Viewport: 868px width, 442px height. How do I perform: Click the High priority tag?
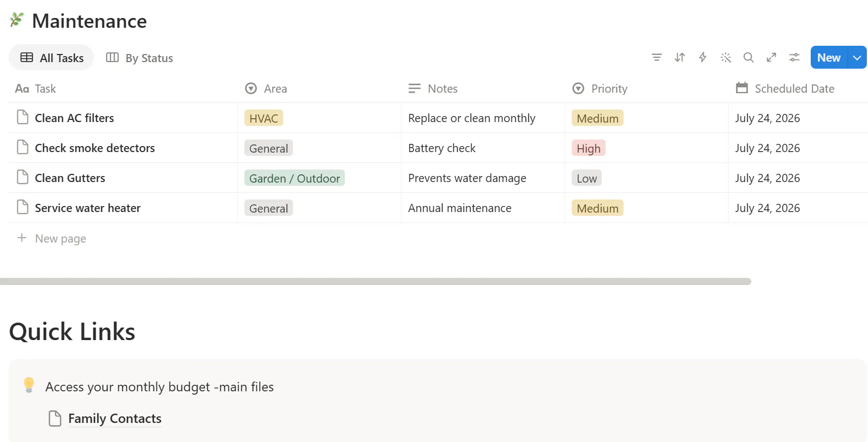589,148
